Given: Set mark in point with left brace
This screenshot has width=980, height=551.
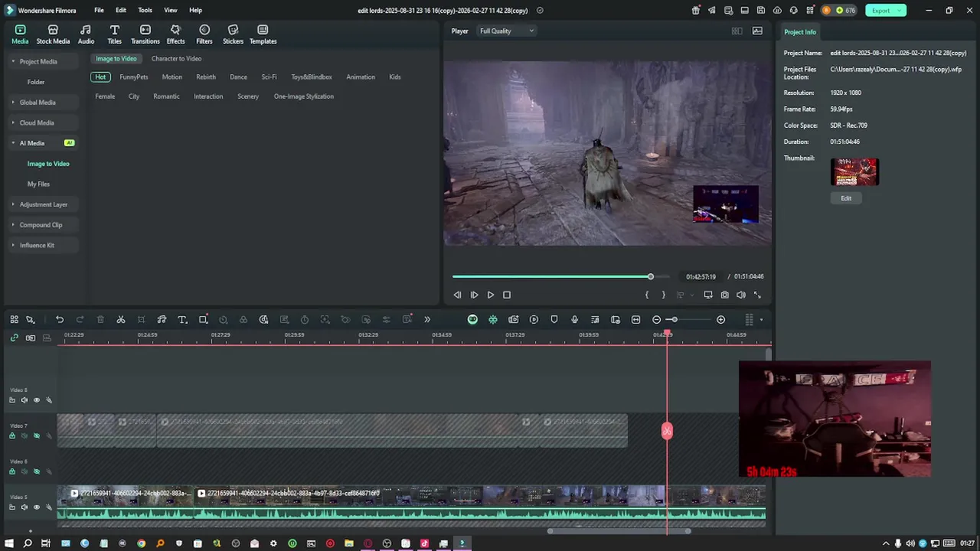Looking at the screenshot, I should 647,295.
